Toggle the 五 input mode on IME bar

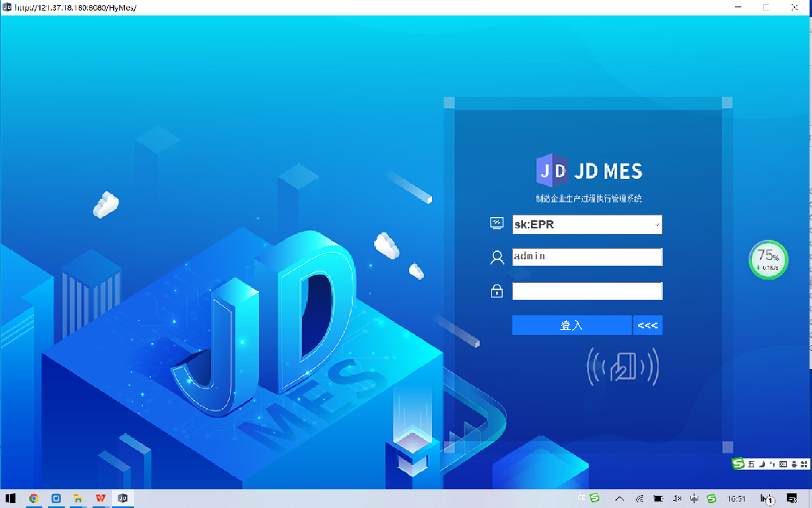(x=751, y=464)
